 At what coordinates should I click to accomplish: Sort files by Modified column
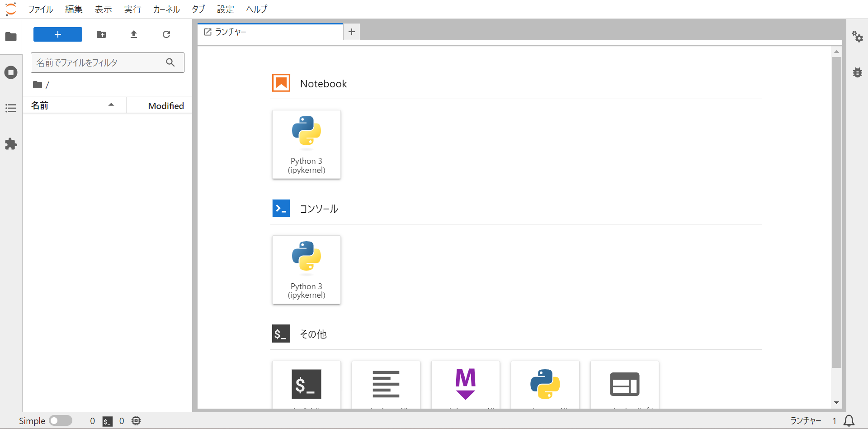click(165, 105)
